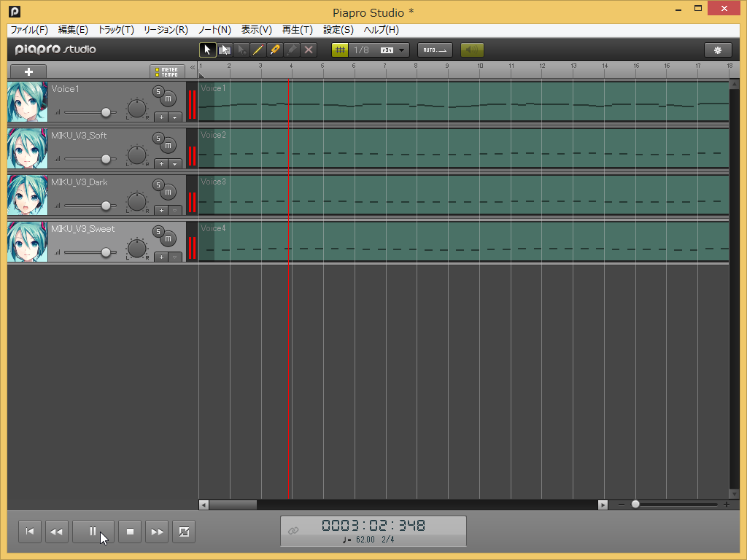Screen dimensions: 747x560
Task: Fast-forward with double-right arrows
Action: pos(157,532)
